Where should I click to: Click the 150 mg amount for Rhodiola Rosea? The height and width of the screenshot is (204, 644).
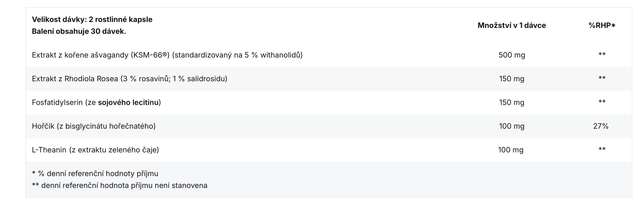point(512,79)
